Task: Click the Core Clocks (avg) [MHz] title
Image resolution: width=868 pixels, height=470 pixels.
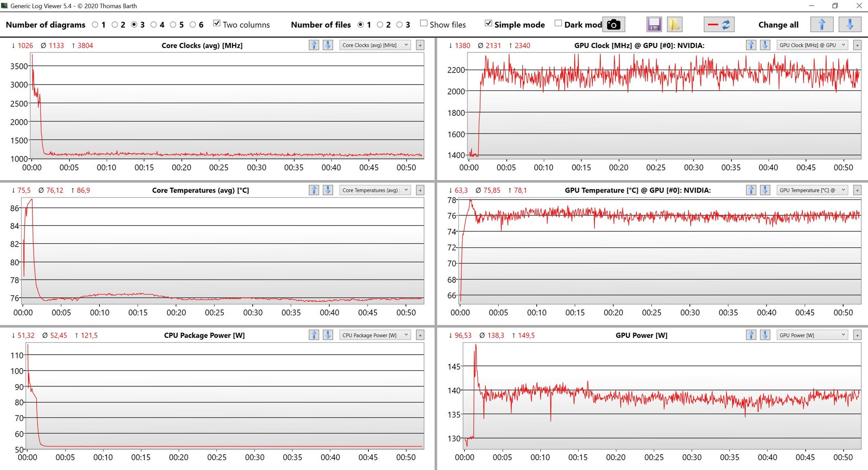Action: click(202, 45)
